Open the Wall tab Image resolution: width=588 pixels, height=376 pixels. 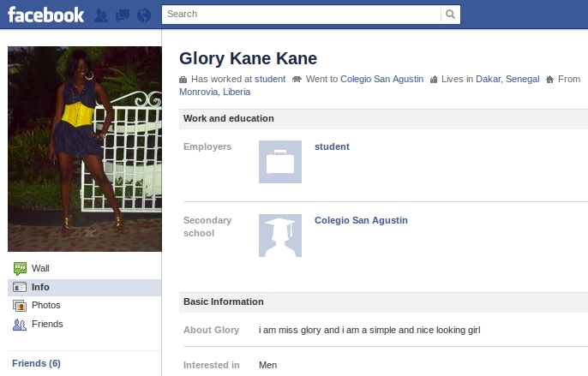[40, 268]
